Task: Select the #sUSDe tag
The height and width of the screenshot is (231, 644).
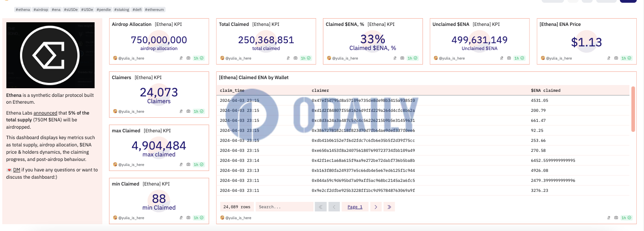Action: pos(71,9)
